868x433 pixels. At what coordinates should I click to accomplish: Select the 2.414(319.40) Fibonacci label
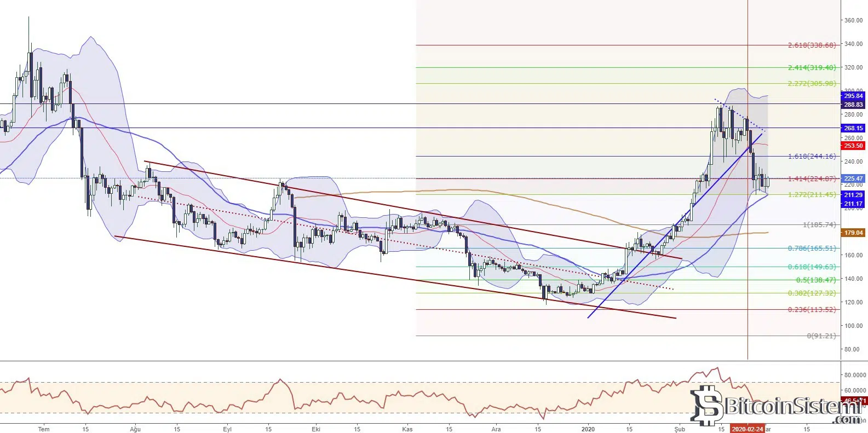point(812,68)
